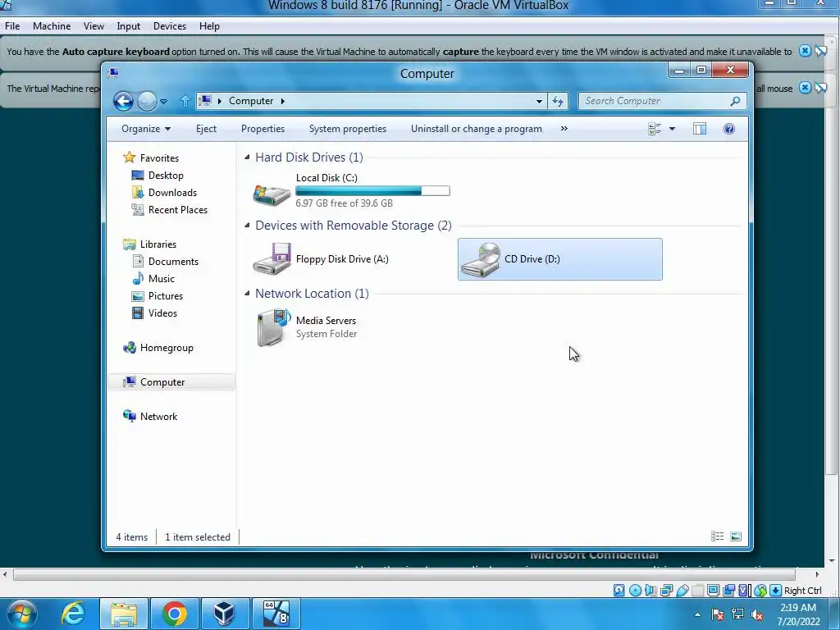Open Google Chrome from taskbar
Image resolution: width=840 pixels, height=630 pixels.
coord(175,614)
